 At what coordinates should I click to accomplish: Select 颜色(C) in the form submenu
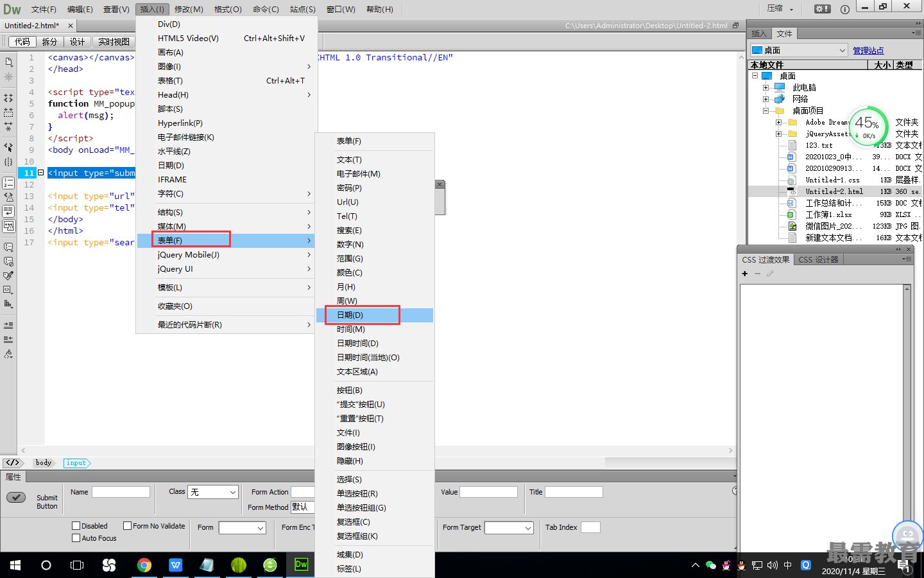pyautogui.click(x=375, y=272)
